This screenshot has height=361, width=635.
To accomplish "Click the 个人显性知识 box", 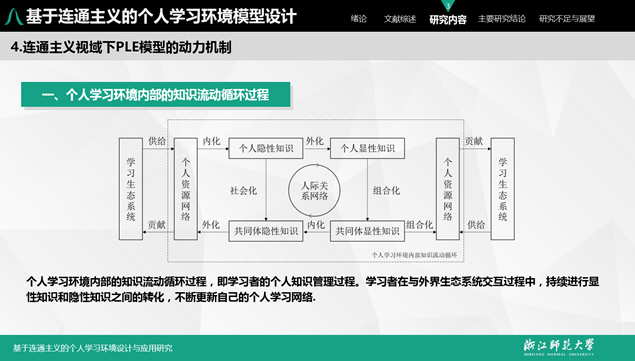I will pos(367,148).
